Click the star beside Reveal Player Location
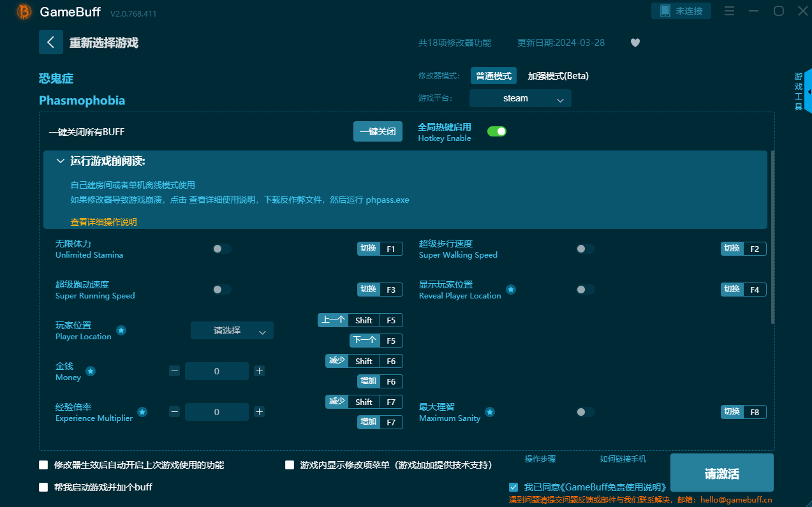 pyautogui.click(x=511, y=290)
